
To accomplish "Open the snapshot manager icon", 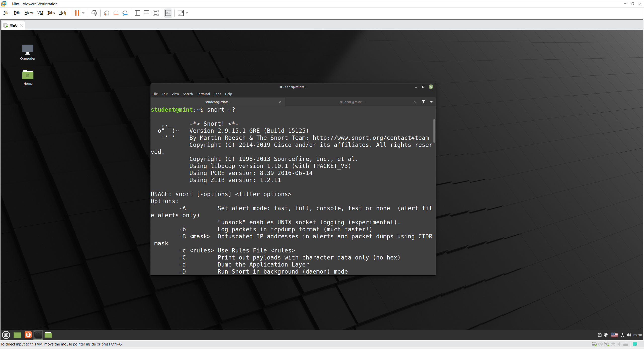I will (x=125, y=13).
